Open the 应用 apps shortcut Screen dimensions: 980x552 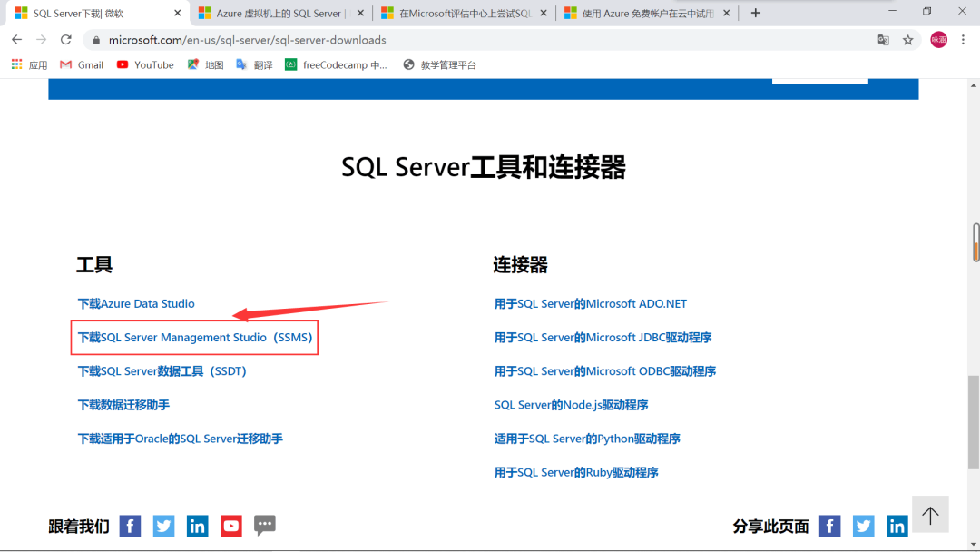29,65
